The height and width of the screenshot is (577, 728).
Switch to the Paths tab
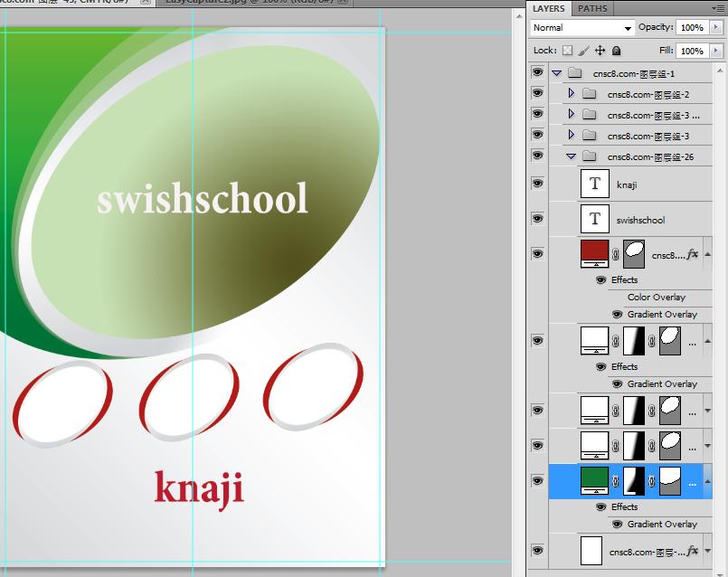tap(592, 8)
